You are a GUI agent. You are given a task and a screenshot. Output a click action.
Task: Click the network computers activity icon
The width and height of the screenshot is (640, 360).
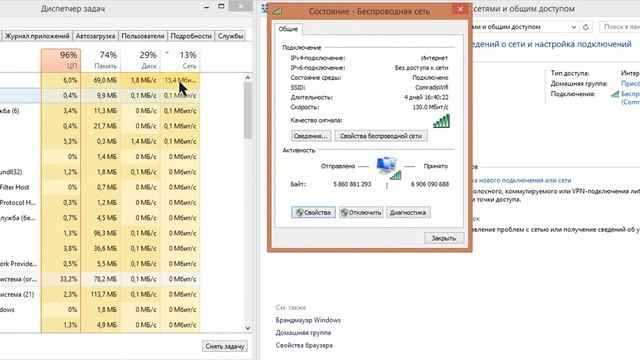[x=388, y=168]
